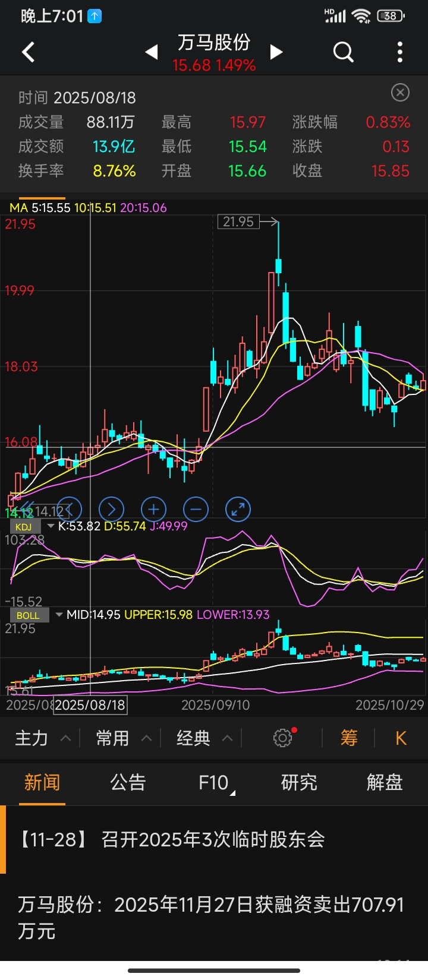Tap the 2025/10/29 date axis label
This screenshot has width=428, height=980.
[389, 705]
